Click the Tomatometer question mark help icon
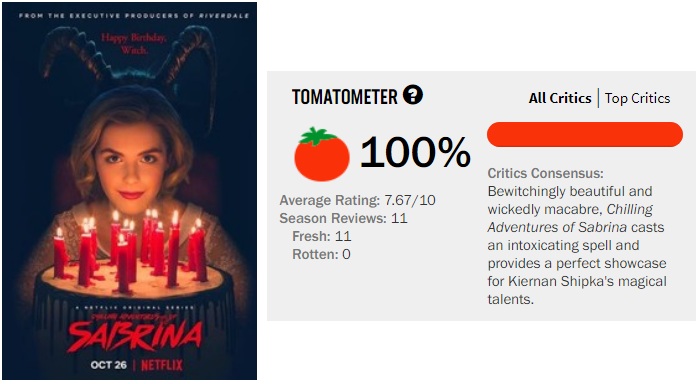 [412, 95]
